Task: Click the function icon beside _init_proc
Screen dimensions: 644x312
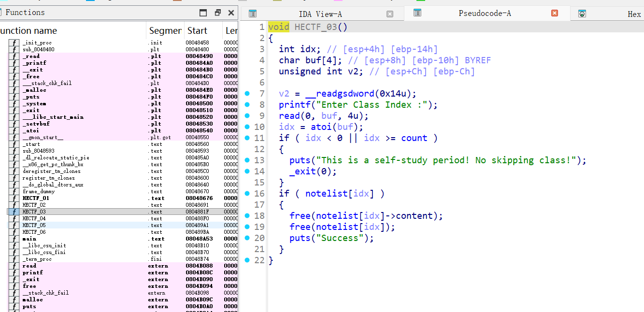Action: point(13,42)
